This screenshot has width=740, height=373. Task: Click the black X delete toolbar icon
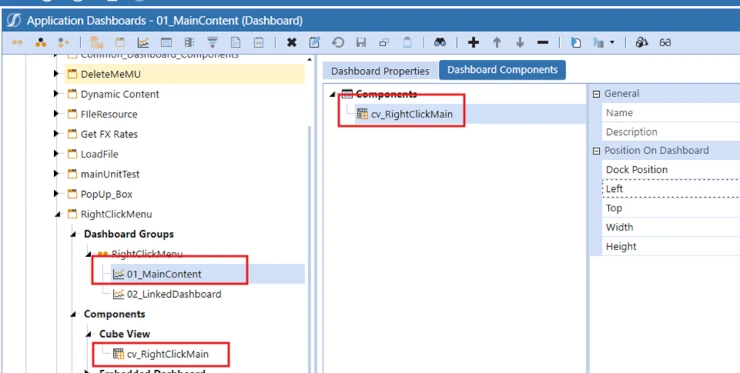coord(292,42)
